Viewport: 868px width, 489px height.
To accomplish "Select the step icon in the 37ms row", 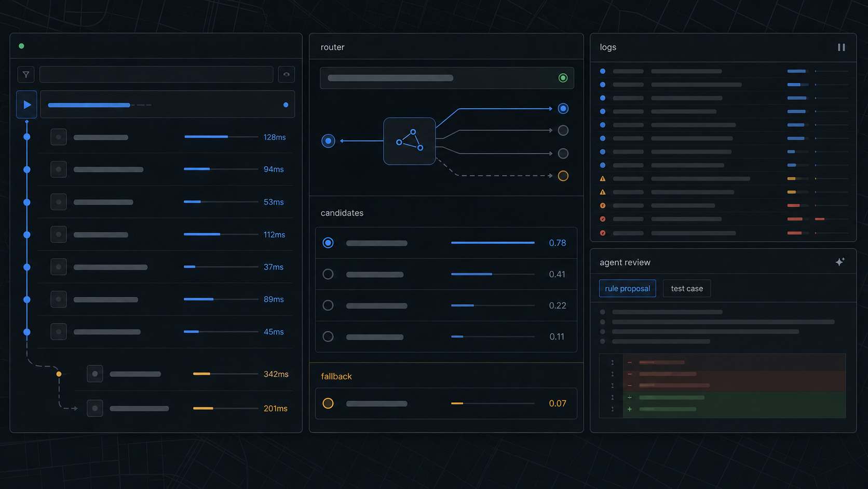I will [x=59, y=267].
